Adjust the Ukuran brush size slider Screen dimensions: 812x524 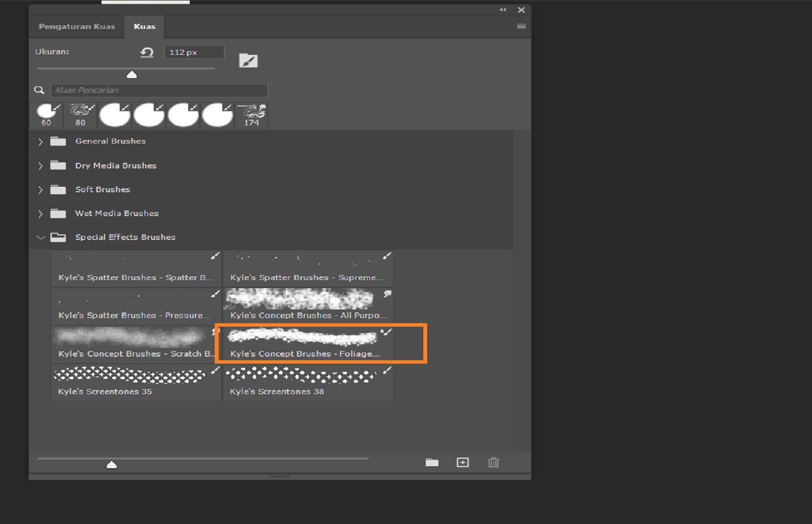[132, 74]
